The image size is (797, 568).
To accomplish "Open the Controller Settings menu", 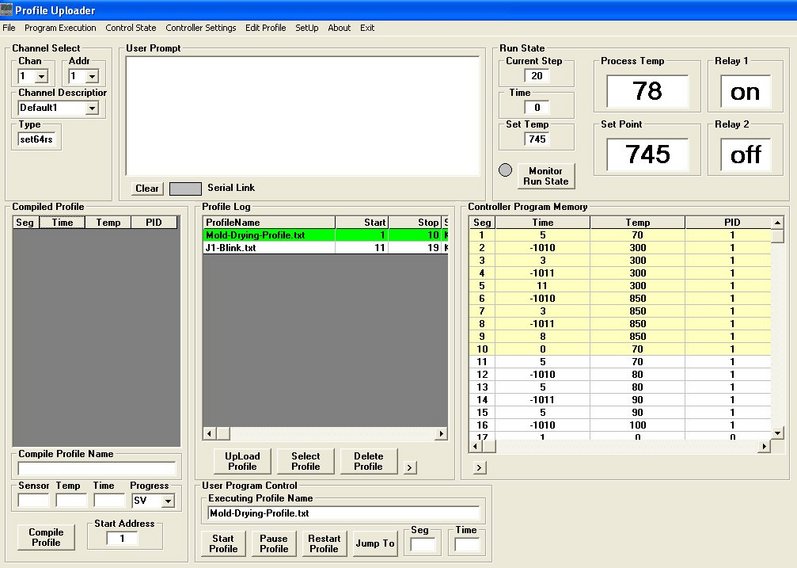I will click(200, 28).
